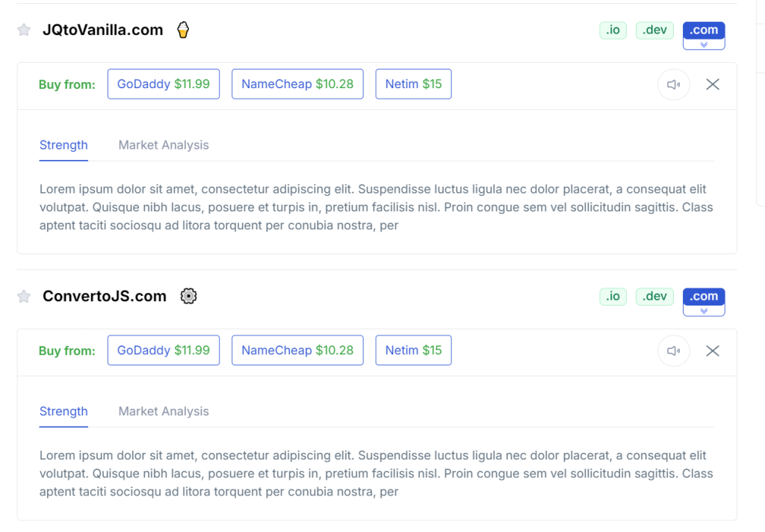Favorite ConvertoJS.com using the star
The image size is (765, 532).
coord(23,296)
